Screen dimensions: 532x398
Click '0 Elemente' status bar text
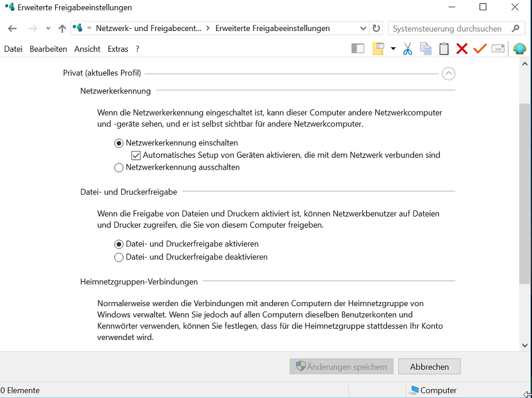click(x=20, y=390)
